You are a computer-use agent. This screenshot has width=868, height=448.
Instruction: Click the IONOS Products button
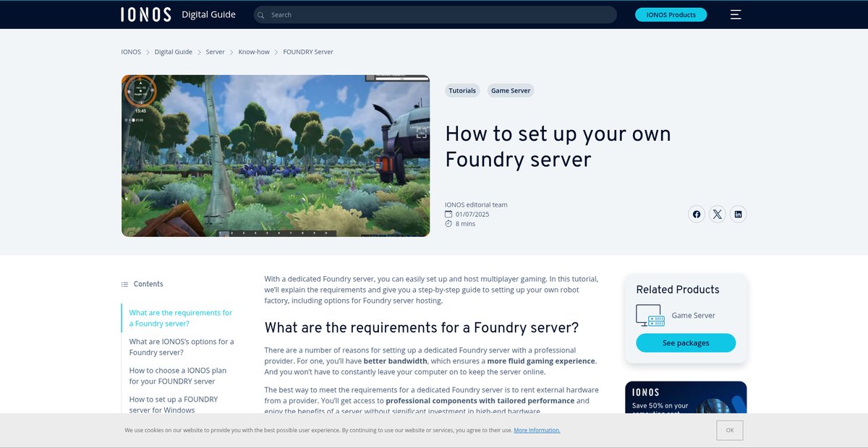pyautogui.click(x=671, y=14)
